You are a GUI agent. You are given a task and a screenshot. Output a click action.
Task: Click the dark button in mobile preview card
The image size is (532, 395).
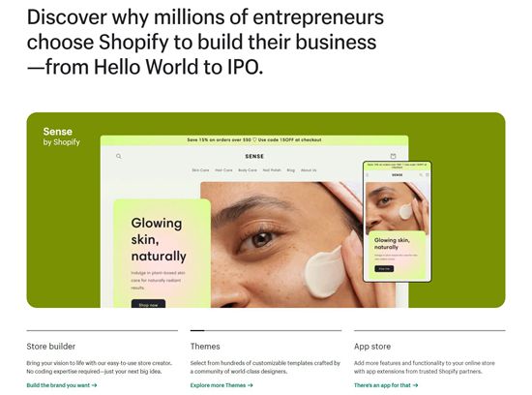click(x=384, y=268)
